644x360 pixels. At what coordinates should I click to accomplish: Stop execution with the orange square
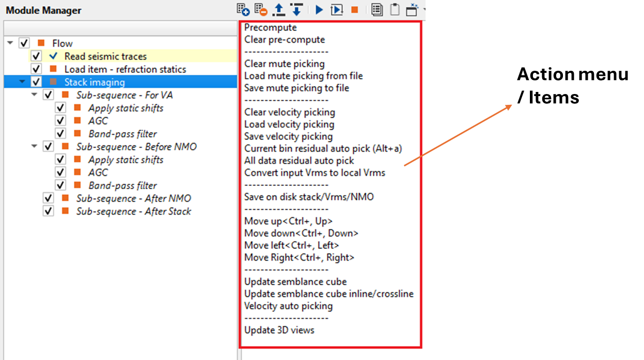[x=354, y=10]
